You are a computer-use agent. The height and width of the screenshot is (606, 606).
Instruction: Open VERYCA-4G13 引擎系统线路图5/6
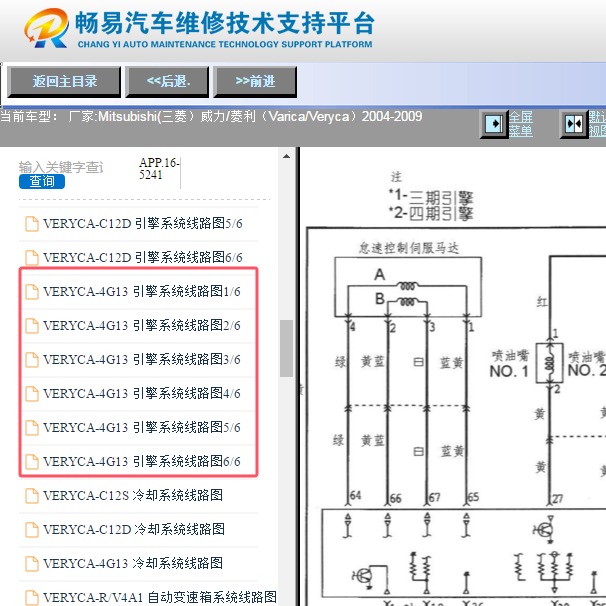pos(141,427)
